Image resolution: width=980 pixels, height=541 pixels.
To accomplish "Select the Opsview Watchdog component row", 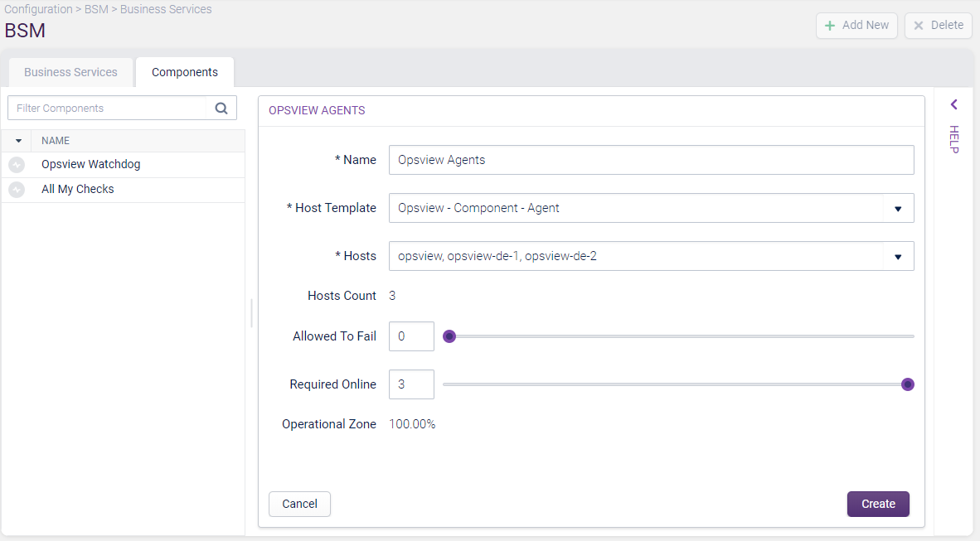I will click(x=124, y=165).
